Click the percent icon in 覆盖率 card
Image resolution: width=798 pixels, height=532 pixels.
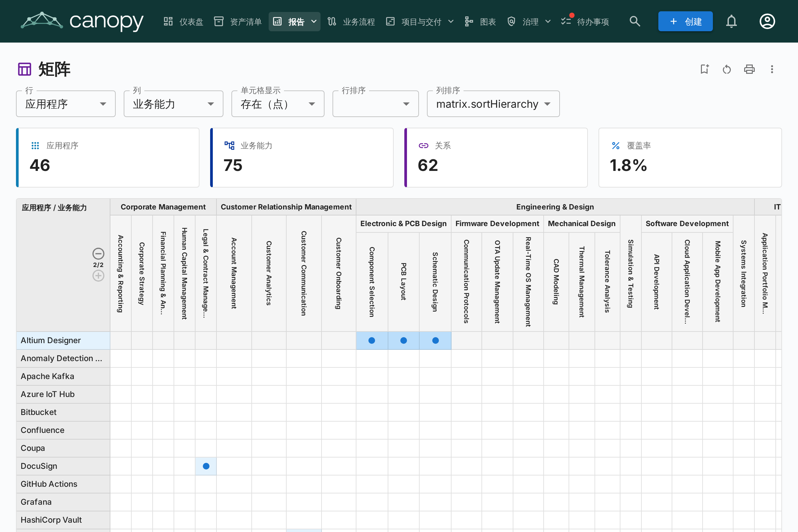click(615, 146)
